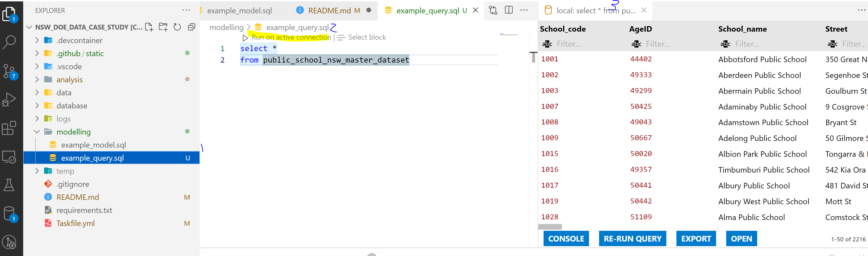Click the EXPORT button in results panel
This screenshot has width=868, height=256.
[696, 238]
